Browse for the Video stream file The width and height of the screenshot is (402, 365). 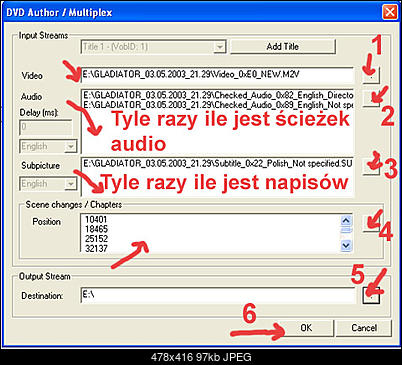point(371,75)
